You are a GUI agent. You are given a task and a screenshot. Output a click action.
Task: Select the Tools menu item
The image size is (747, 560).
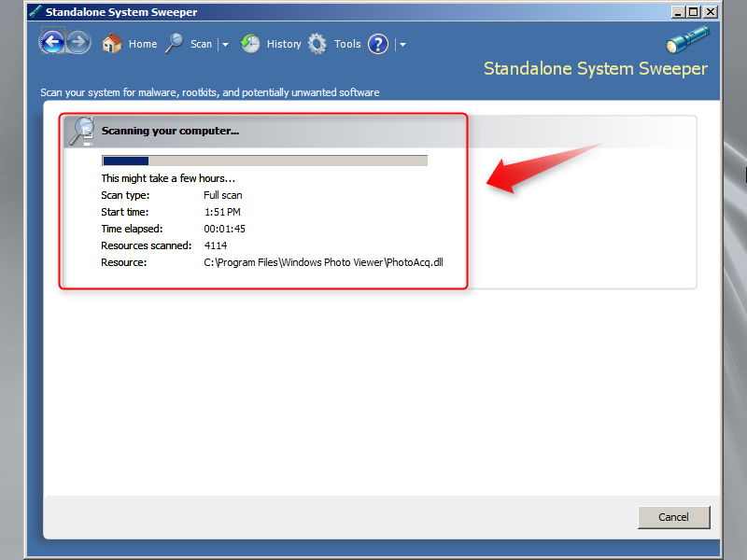[347, 43]
